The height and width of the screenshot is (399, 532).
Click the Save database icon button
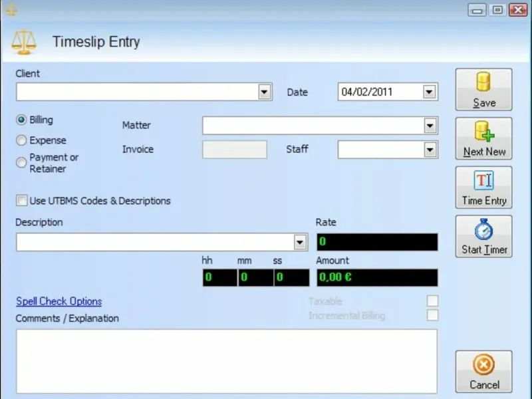pyautogui.click(x=483, y=90)
